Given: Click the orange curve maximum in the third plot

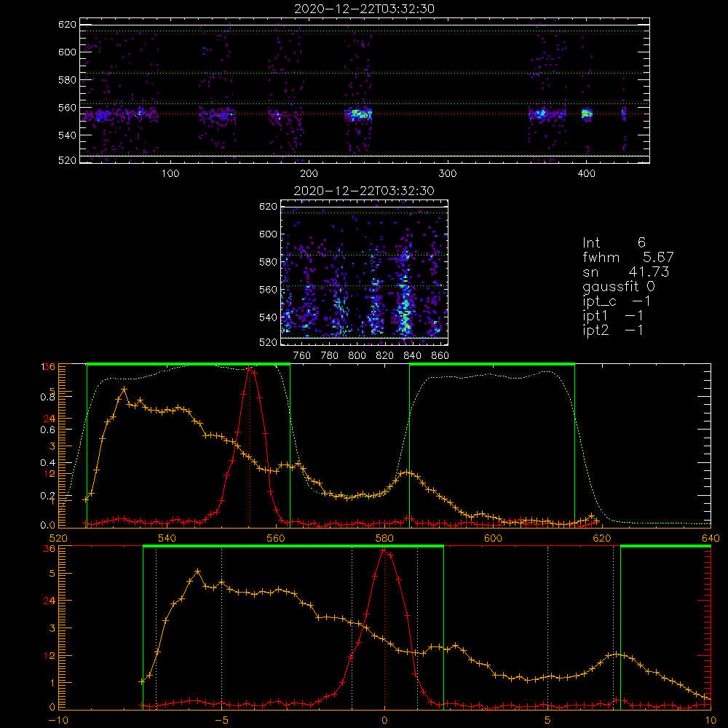Looking at the screenshot, I should 124,389.
